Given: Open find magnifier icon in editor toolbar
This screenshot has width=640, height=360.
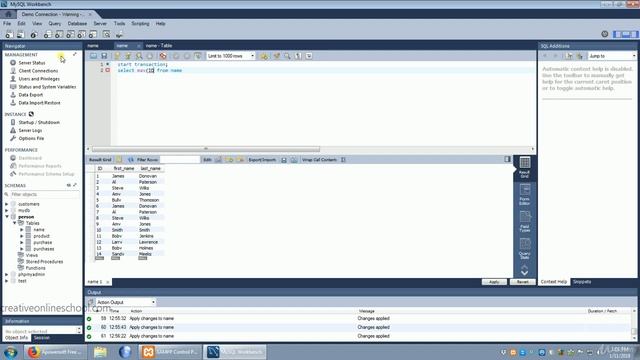Looking at the screenshot, I should pyautogui.click(x=287, y=56).
